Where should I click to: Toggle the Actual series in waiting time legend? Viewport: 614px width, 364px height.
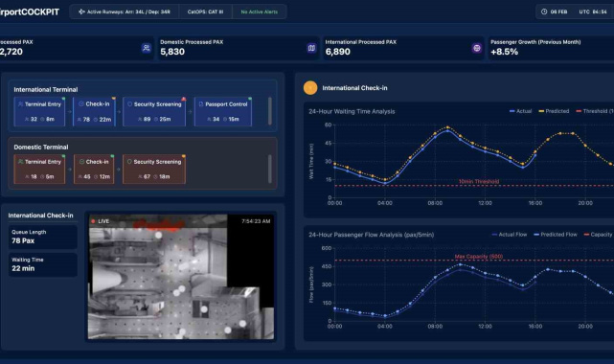(520, 111)
